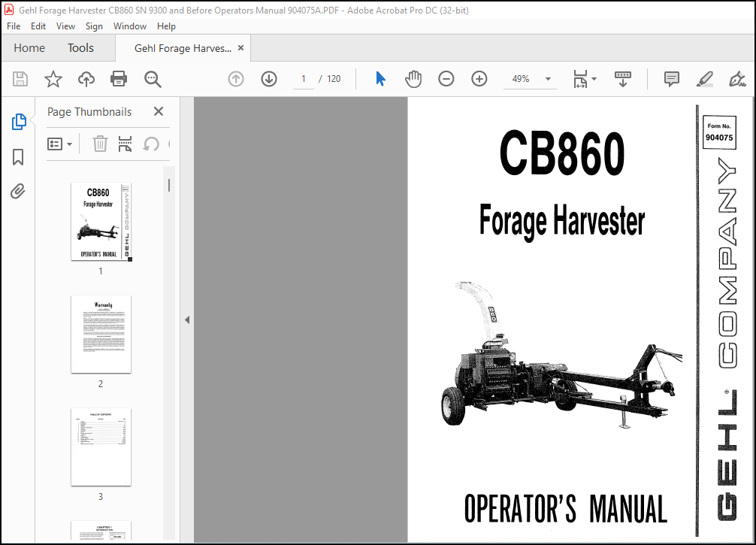Click the 49% zoom value field
The height and width of the screenshot is (545, 756).
tap(521, 79)
